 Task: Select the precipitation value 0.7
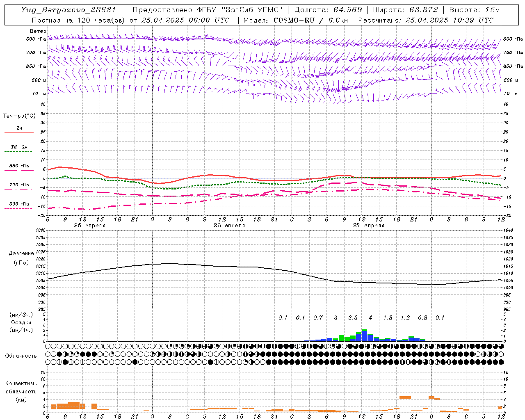pos(318,318)
